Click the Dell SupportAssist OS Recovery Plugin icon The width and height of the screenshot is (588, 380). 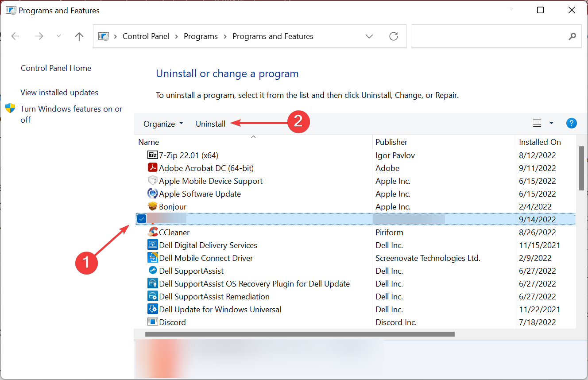click(x=153, y=283)
